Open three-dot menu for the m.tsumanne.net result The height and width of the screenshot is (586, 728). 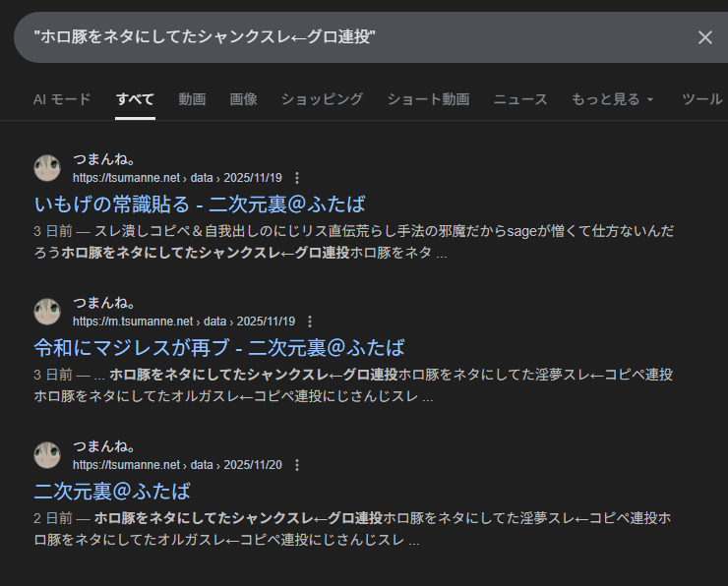point(310,322)
